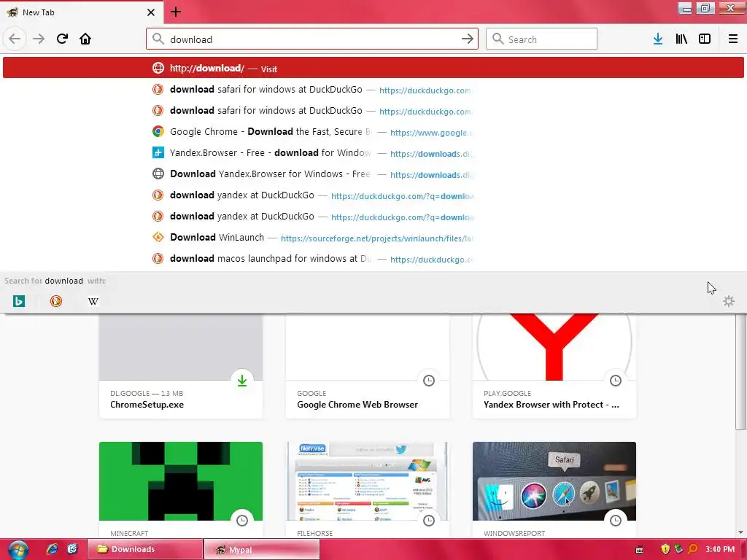Open the ChromeSetup.exe highlight card

click(181, 366)
